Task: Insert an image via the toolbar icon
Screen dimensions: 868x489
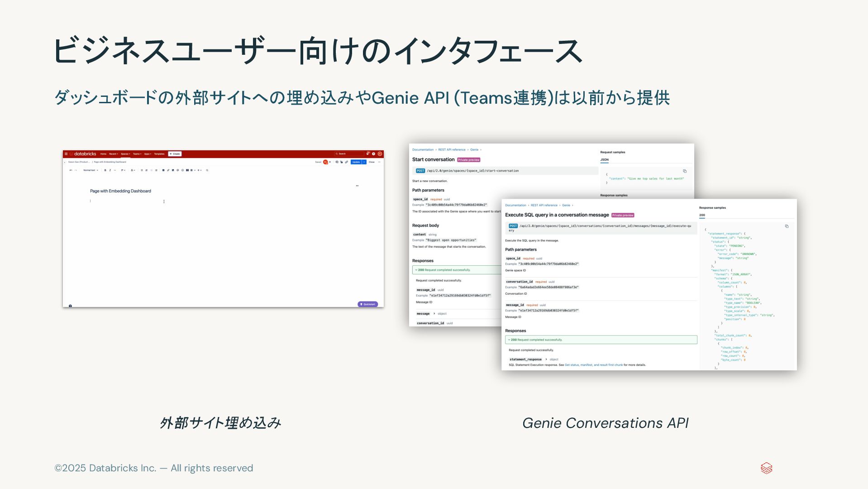Action: click(x=173, y=170)
